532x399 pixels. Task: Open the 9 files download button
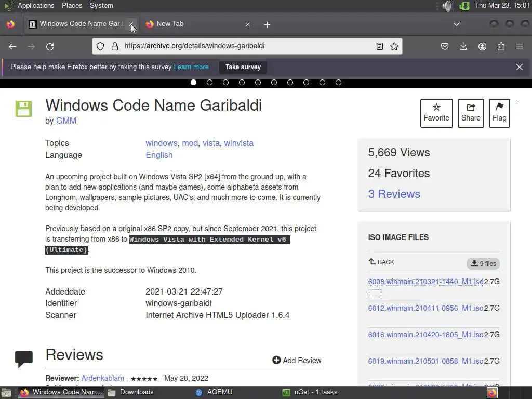point(483,263)
